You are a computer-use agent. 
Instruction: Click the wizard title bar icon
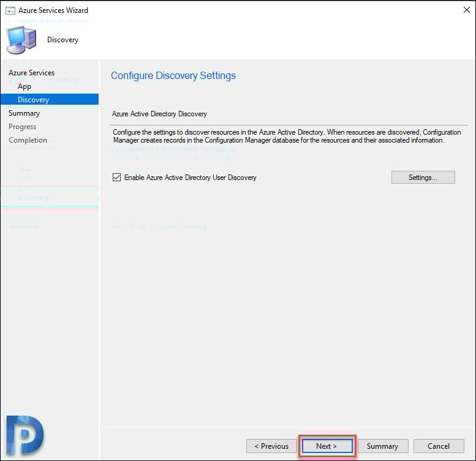pos(10,10)
